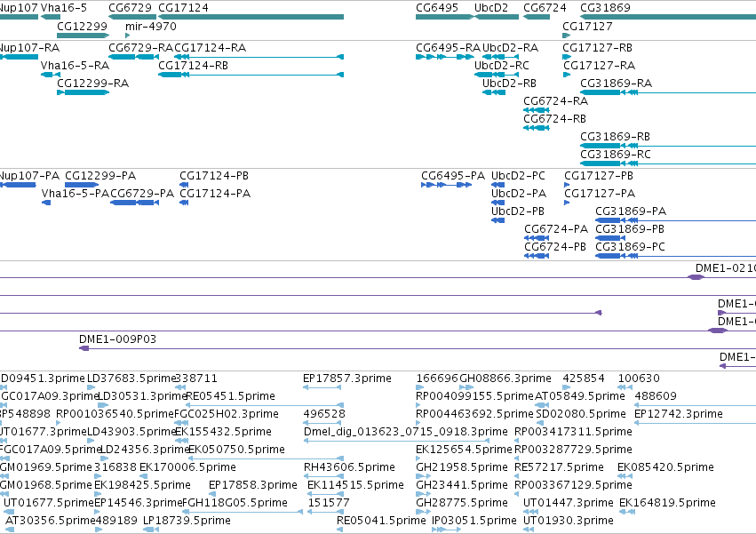Select the UbcD2 gene label

(x=491, y=8)
